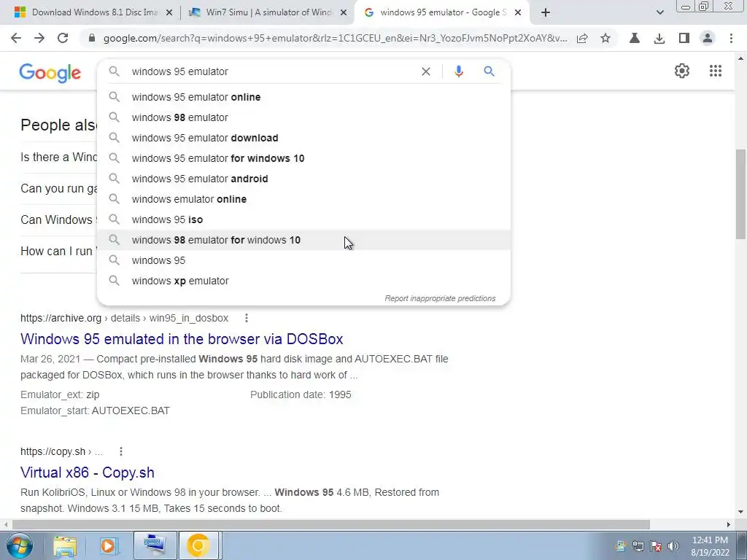This screenshot has height=560, width=747.
Task: Clear the search box with the X
Action: (426, 71)
